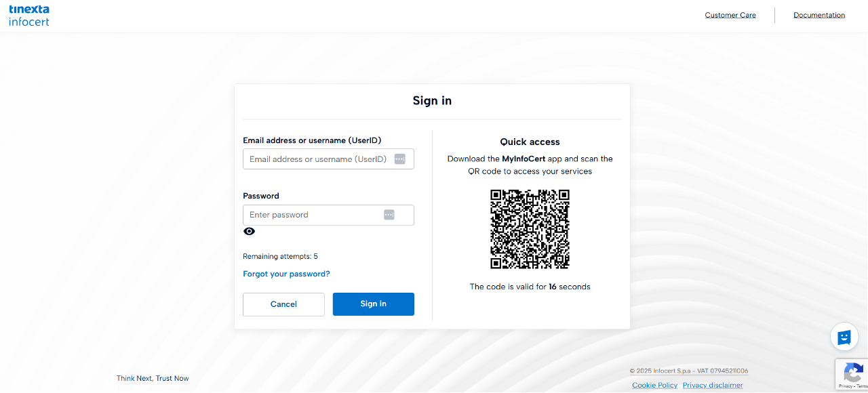Open the Privacy disclaimer link

coord(713,385)
